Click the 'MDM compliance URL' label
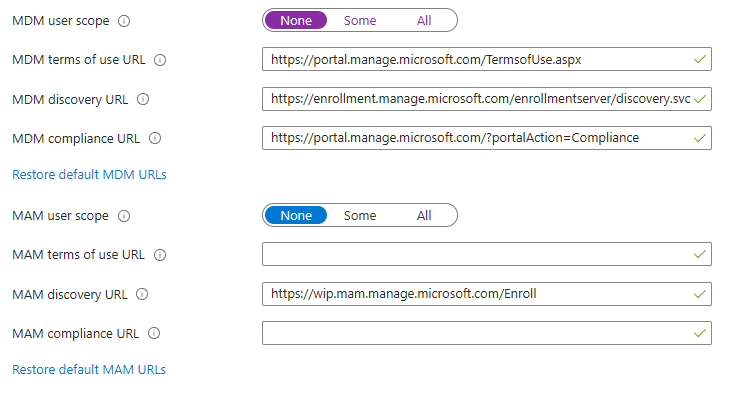742x396 pixels. [76, 139]
